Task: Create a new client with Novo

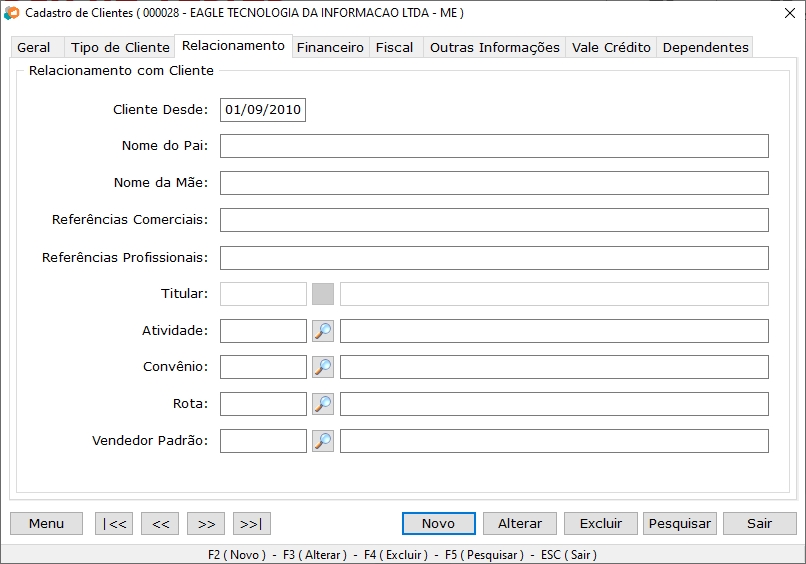Action: (438, 523)
